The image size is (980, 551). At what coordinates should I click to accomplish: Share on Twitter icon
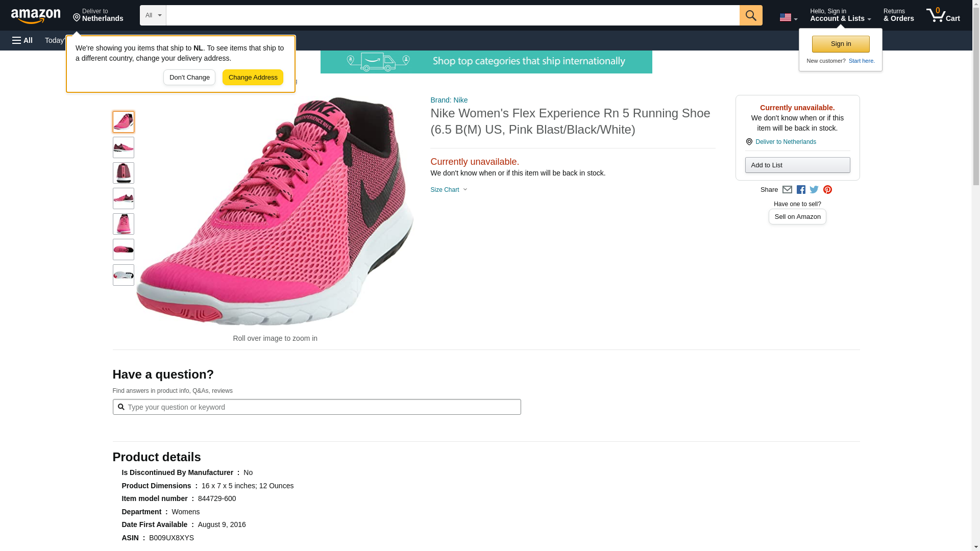click(x=814, y=190)
